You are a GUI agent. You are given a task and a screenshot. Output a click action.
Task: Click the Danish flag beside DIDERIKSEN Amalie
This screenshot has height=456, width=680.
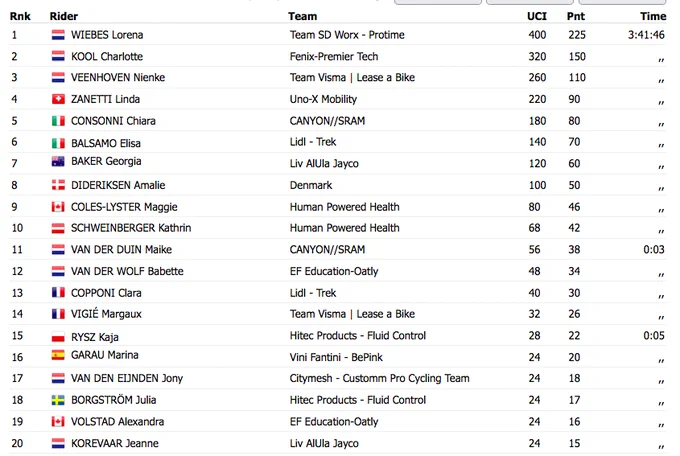pyautogui.click(x=58, y=185)
